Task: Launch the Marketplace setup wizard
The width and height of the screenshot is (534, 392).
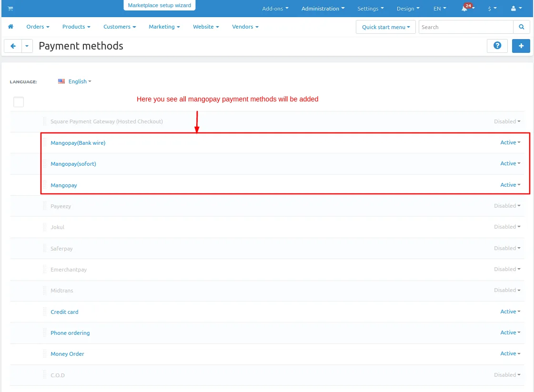Action: [160, 5]
